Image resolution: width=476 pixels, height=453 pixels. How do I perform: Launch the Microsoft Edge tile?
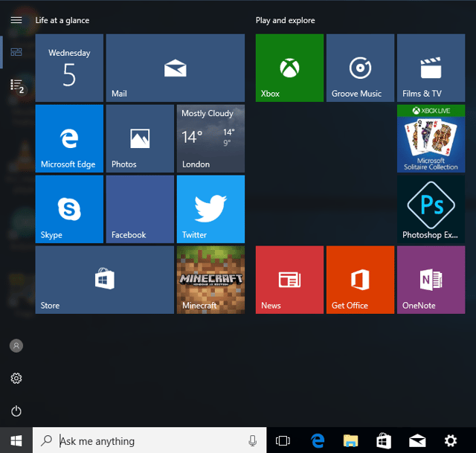click(69, 139)
